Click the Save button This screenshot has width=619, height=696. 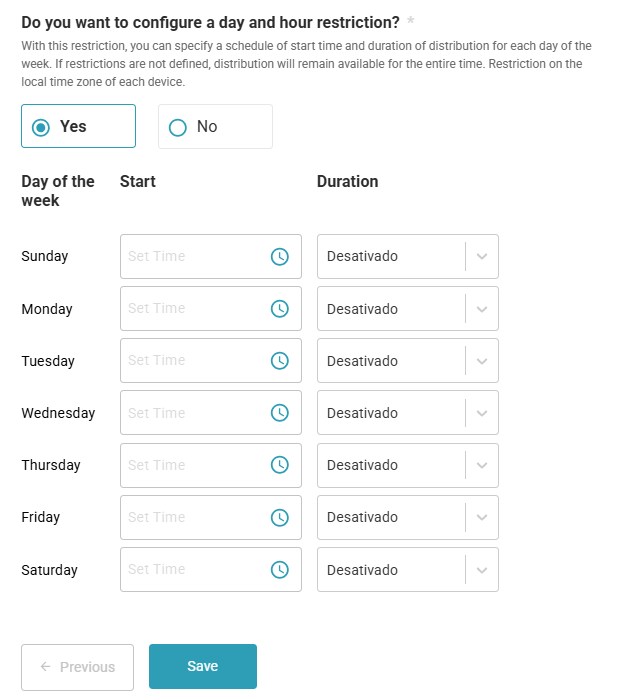(x=203, y=666)
